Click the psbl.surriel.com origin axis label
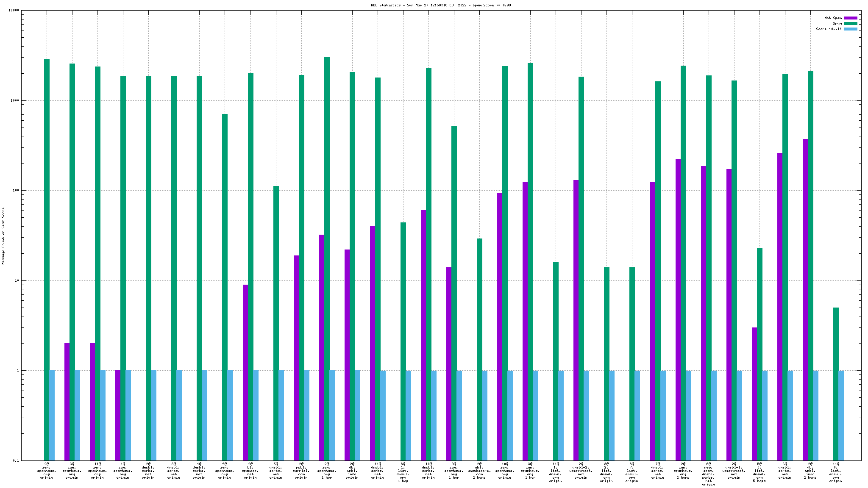The width and height of the screenshot is (868, 488). (x=301, y=471)
